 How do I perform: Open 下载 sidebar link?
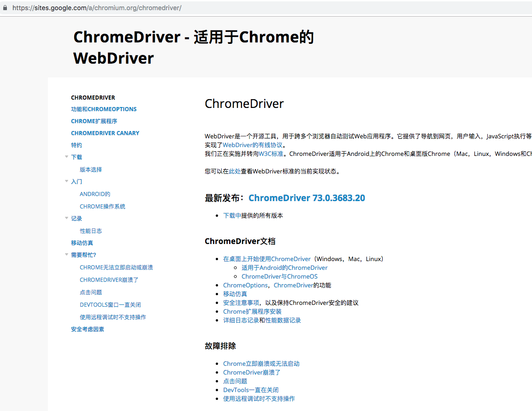[x=77, y=157]
